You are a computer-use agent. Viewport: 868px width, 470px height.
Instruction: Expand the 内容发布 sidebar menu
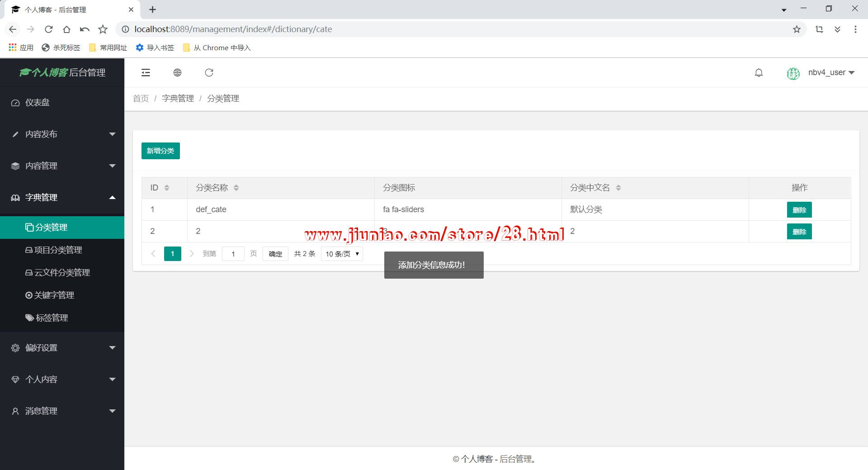tap(62, 134)
